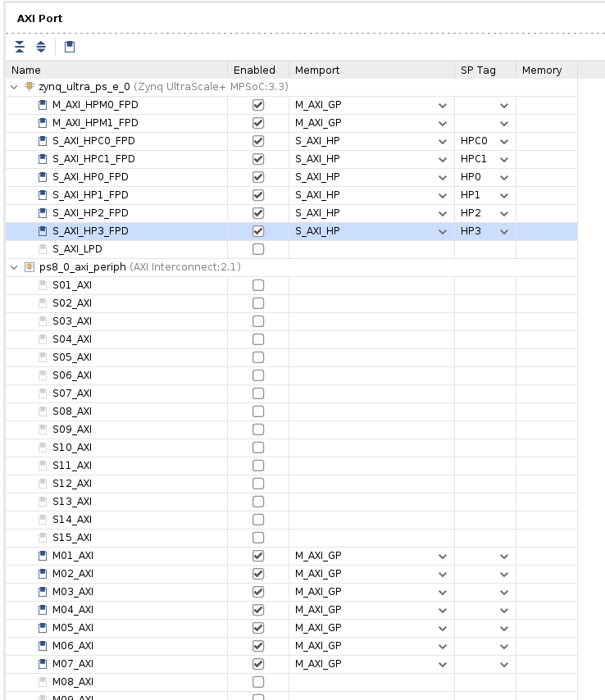Image resolution: width=605 pixels, height=700 pixels.
Task: Click the AXI port toolbar icon
Action: (70, 47)
